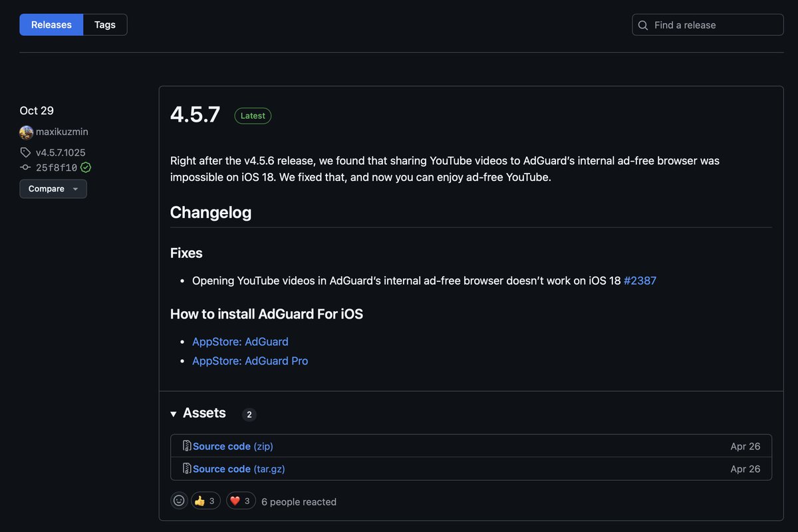Click the Assets count badge 2

(x=249, y=414)
